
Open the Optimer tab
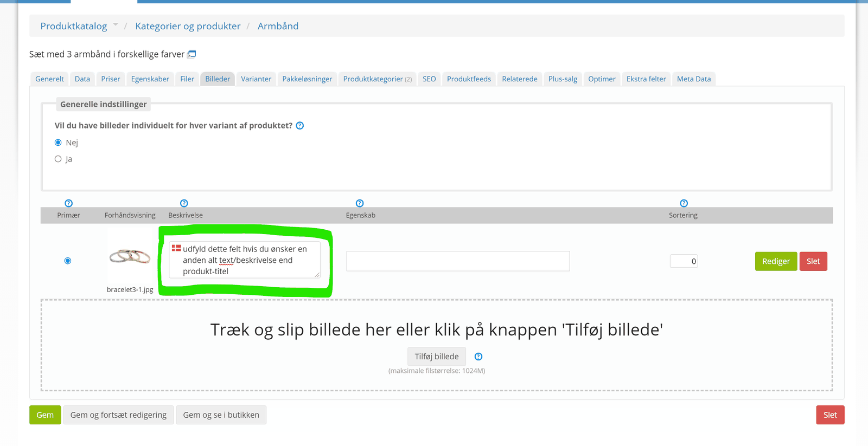602,79
